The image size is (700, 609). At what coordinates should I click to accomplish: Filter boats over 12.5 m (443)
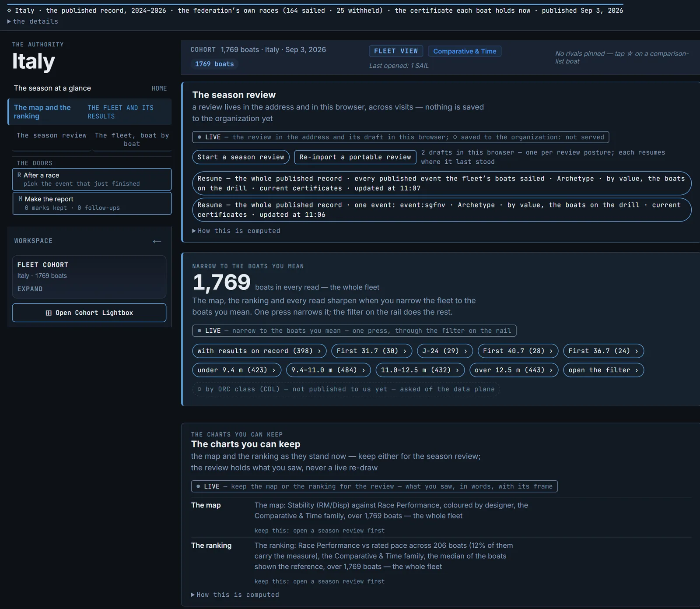coord(514,370)
